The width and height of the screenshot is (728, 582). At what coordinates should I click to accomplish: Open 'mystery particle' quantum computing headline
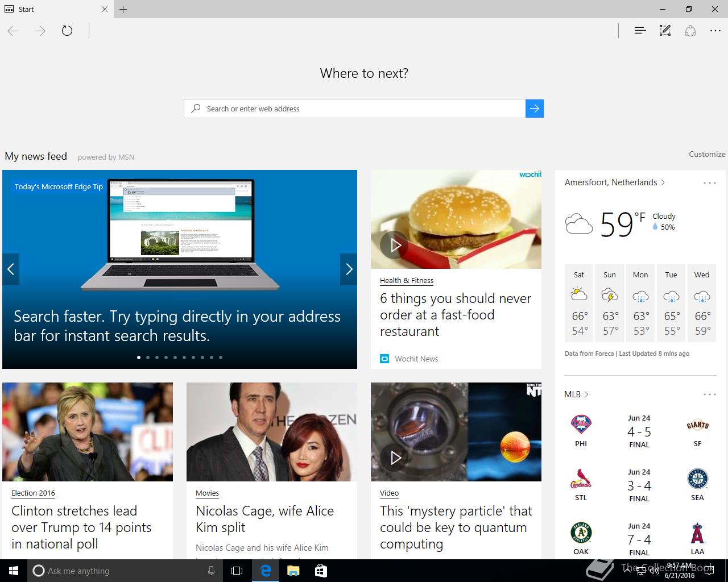click(456, 527)
